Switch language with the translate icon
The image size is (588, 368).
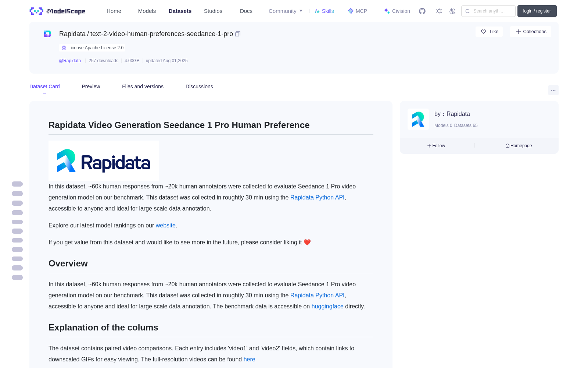453,11
